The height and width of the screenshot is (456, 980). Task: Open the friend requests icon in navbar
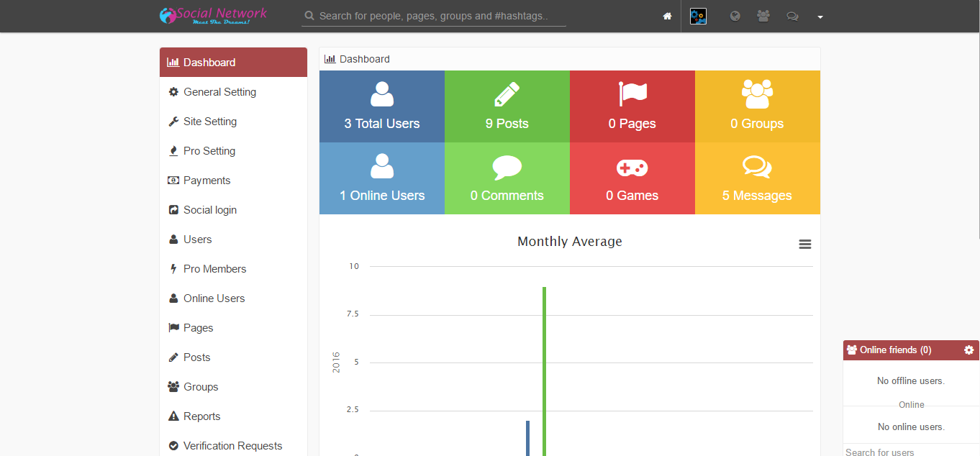pyautogui.click(x=763, y=16)
